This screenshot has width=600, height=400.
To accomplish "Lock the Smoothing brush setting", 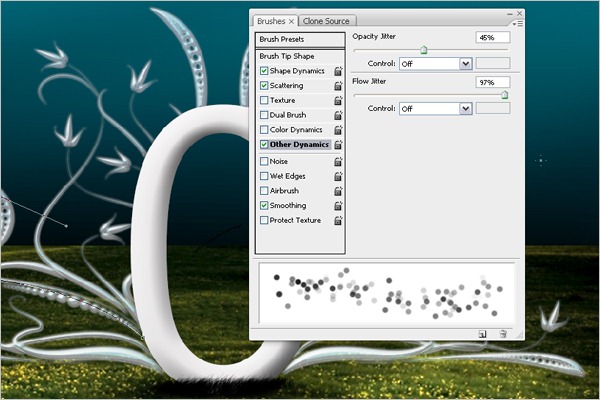I will point(339,206).
